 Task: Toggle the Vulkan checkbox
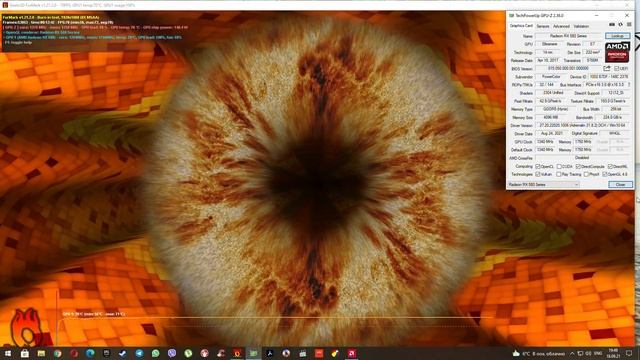tap(538, 174)
